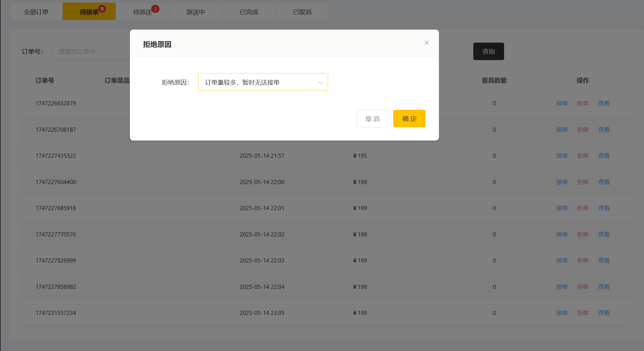This screenshot has height=351, width=644.
Task: Click the 确定 confirm button
Action: click(409, 119)
